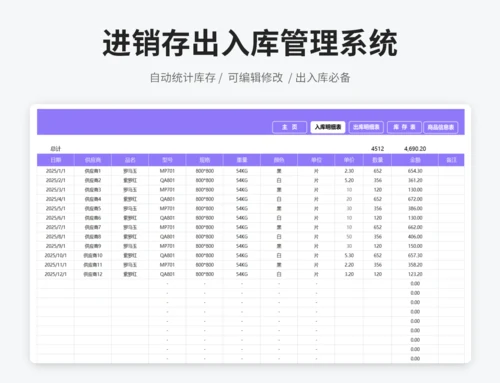This screenshot has width=500, height=383.
Task: Select the amount cell 361.20
Action: click(415, 180)
